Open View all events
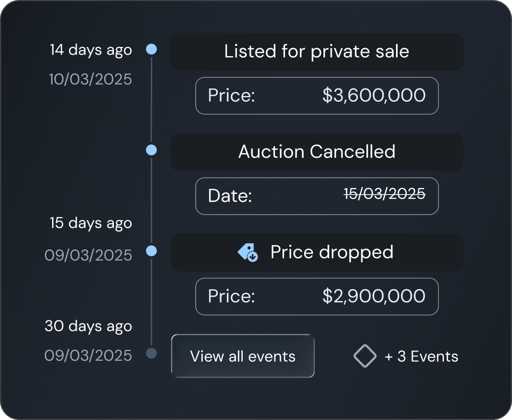This screenshot has height=420, width=512. pos(243,356)
